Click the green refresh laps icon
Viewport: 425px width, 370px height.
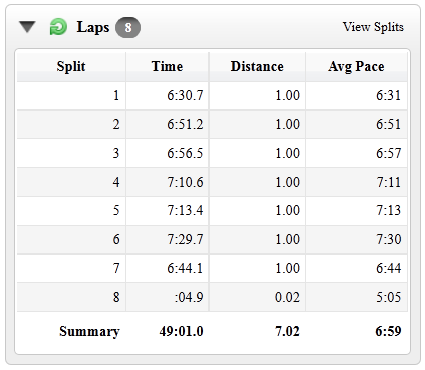58,27
